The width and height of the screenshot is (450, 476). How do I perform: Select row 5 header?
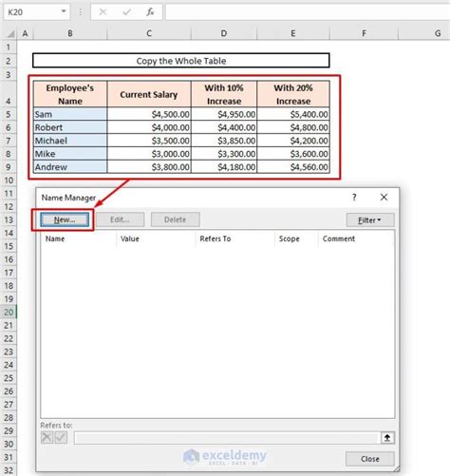(9, 114)
